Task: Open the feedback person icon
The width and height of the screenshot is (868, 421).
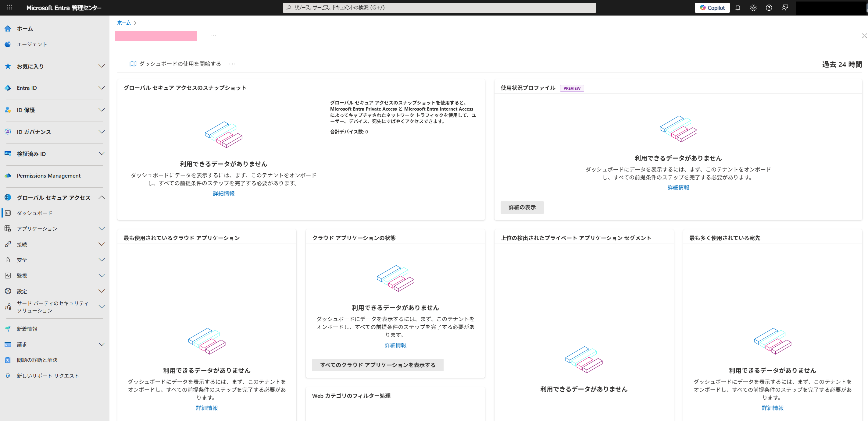Action: click(784, 8)
